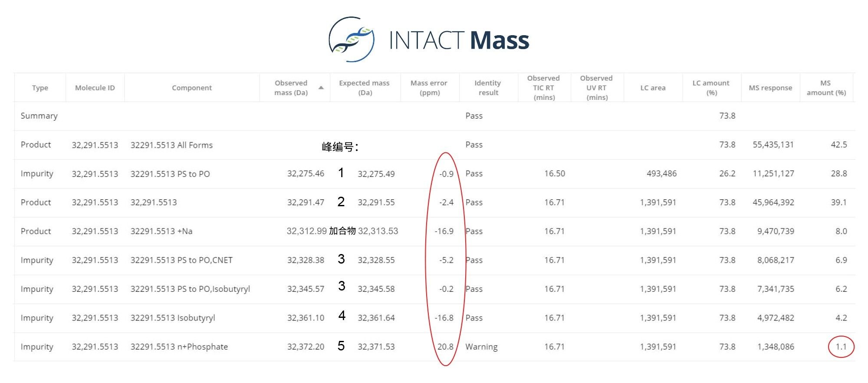Click expected mass 32,345.58

tap(376, 289)
